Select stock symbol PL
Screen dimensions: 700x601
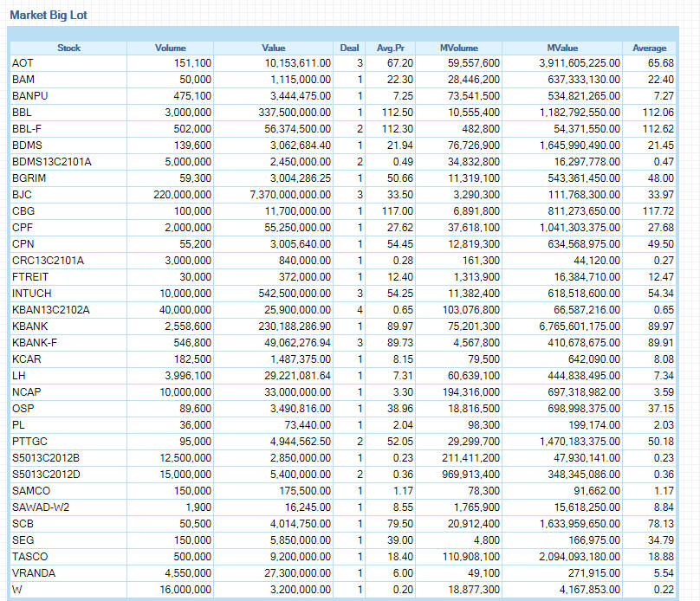point(18,425)
